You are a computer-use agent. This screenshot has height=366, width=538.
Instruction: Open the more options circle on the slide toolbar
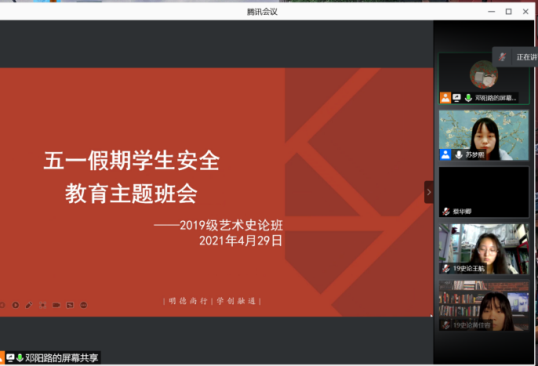click(x=83, y=305)
